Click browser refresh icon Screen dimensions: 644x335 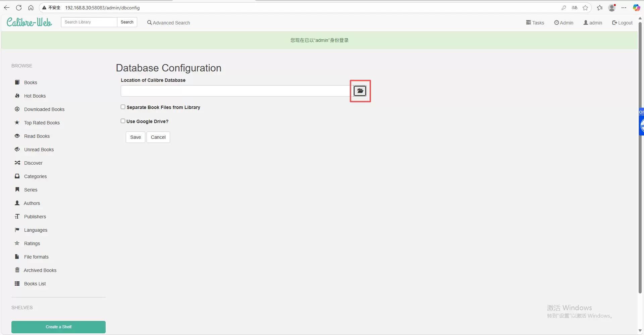(x=19, y=8)
